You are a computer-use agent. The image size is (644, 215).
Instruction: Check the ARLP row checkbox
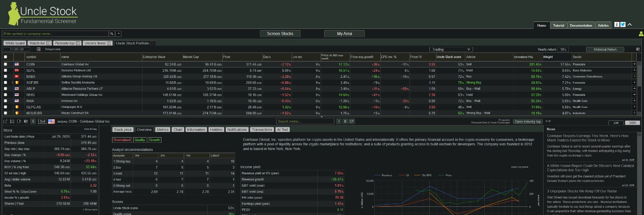[6, 89]
